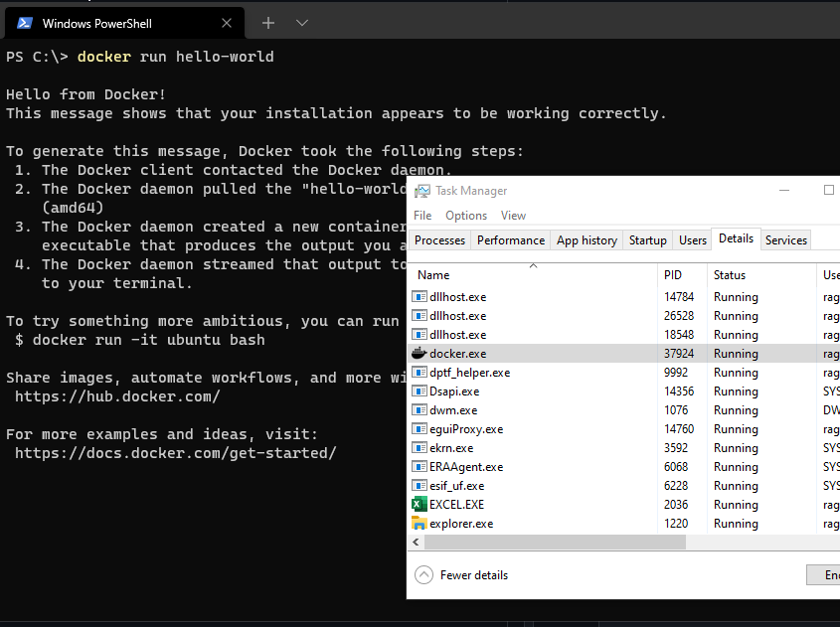Click the icon of dllhost.exe PID 18548
The width and height of the screenshot is (840, 627).
(419, 335)
